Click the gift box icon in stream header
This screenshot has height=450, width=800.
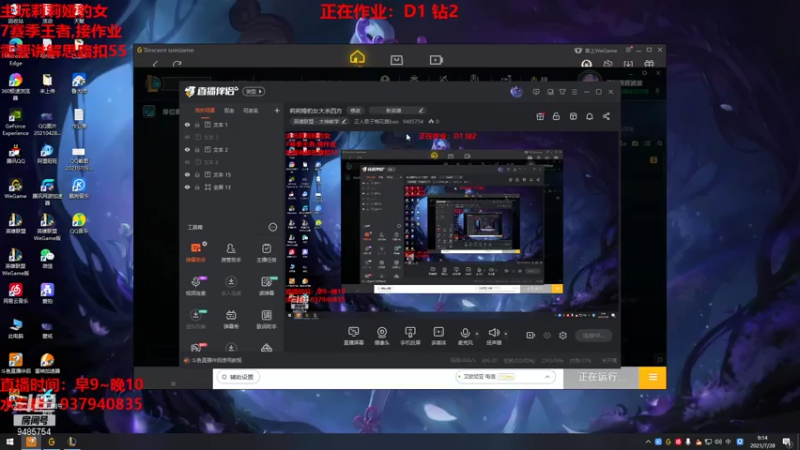(540, 116)
